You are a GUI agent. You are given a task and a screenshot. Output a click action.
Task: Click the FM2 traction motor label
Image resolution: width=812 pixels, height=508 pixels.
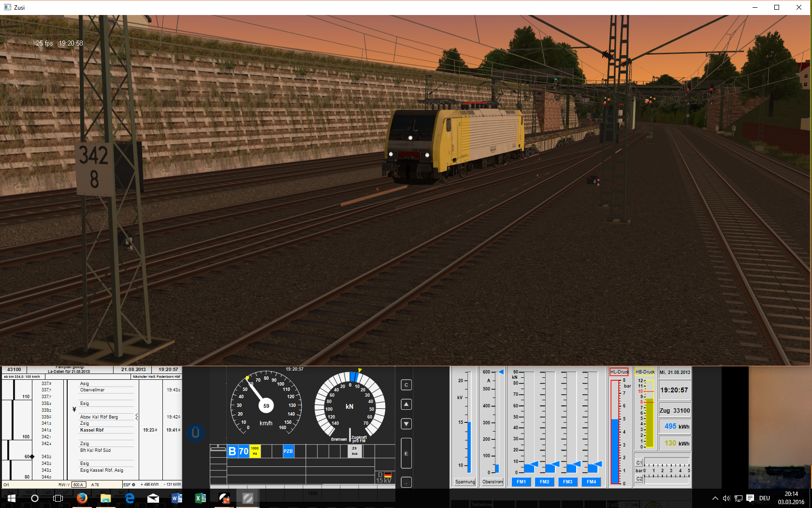(545, 482)
